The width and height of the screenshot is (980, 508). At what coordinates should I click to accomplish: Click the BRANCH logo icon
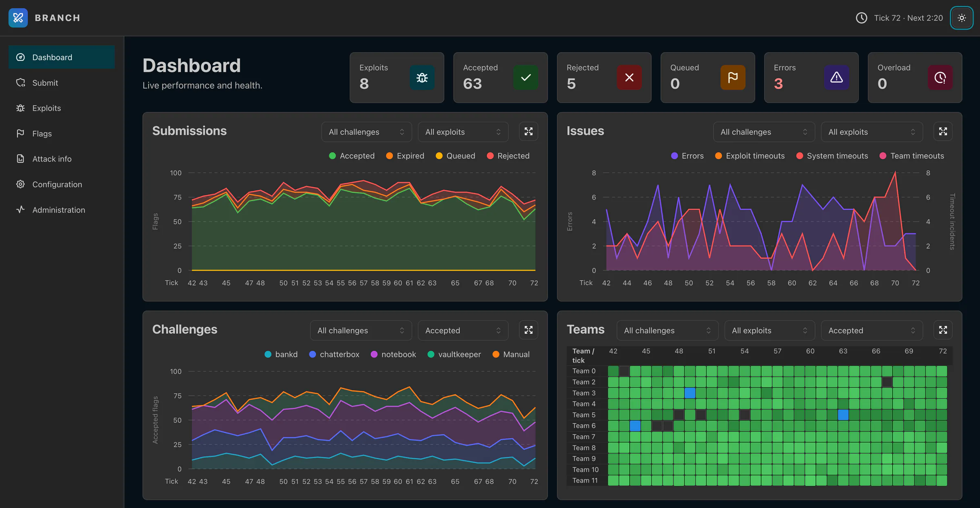click(18, 18)
